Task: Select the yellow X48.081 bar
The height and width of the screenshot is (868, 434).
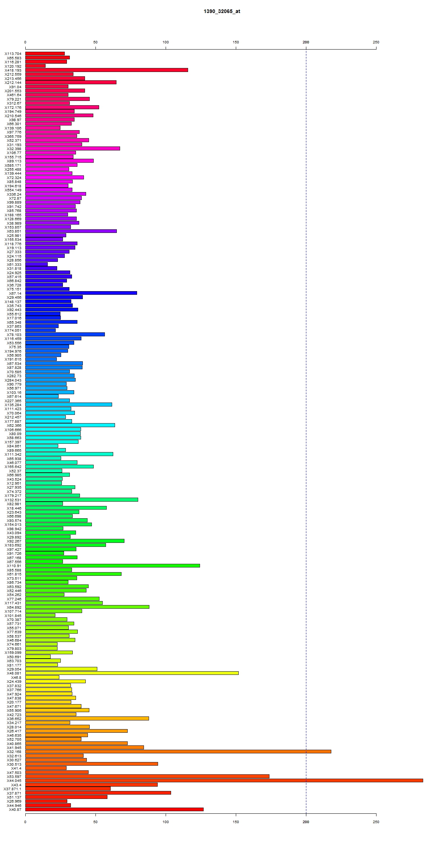Action: point(132,673)
